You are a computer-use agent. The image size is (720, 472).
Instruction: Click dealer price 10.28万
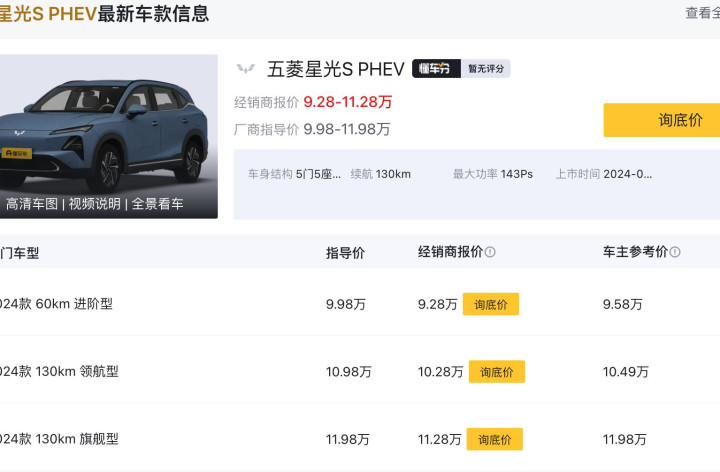[440, 371]
